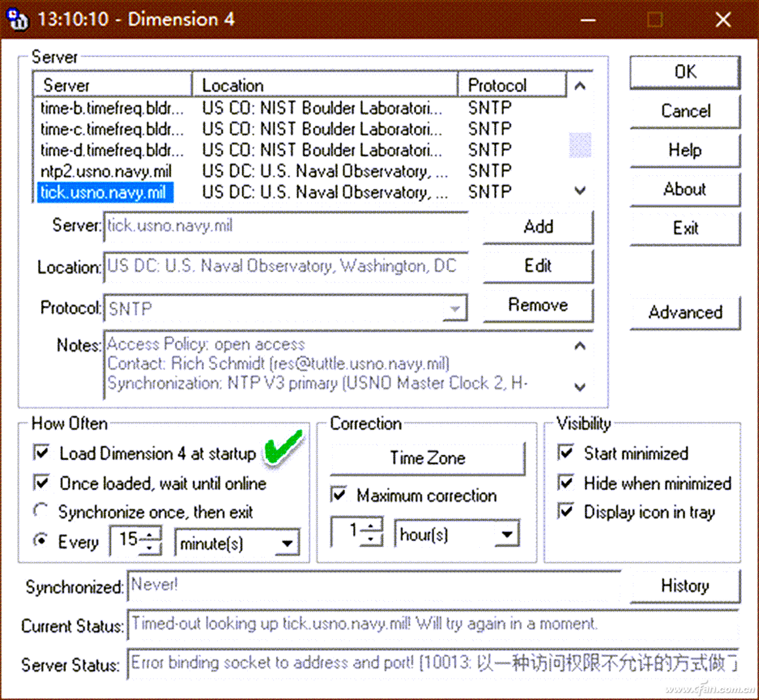Minimize the Dimension 4 window
The height and width of the screenshot is (700, 759).
tap(588, 20)
